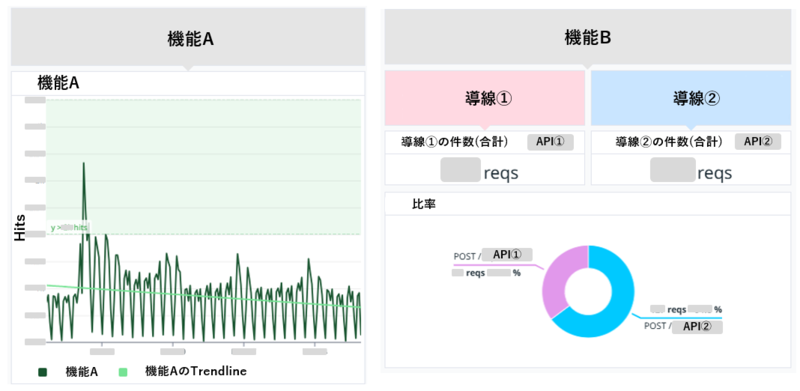
Task: Click the 機能B group header banner
Action: pos(587,38)
